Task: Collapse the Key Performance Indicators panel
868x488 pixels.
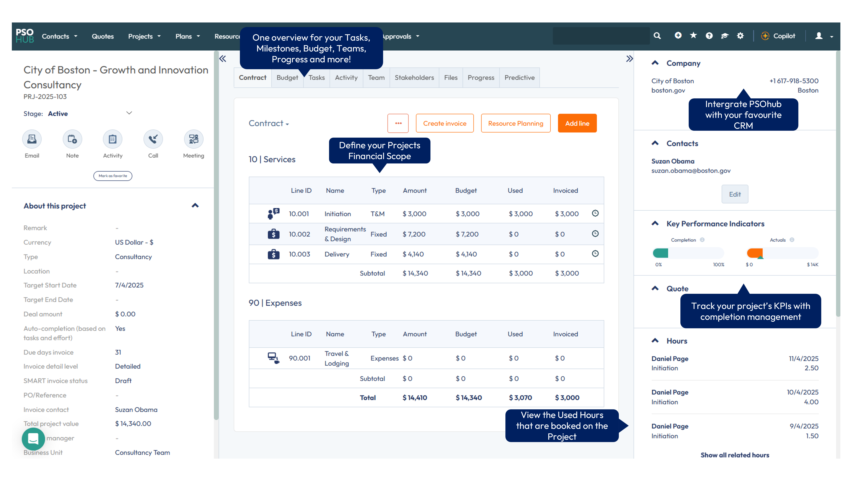Action: (x=655, y=223)
